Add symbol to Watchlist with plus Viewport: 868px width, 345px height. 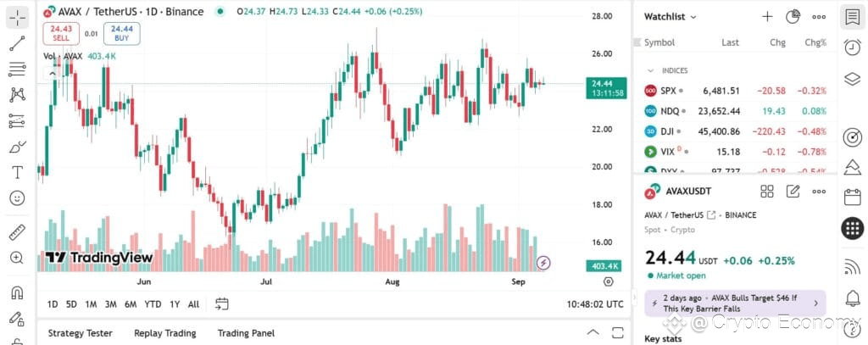[x=767, y=17]
